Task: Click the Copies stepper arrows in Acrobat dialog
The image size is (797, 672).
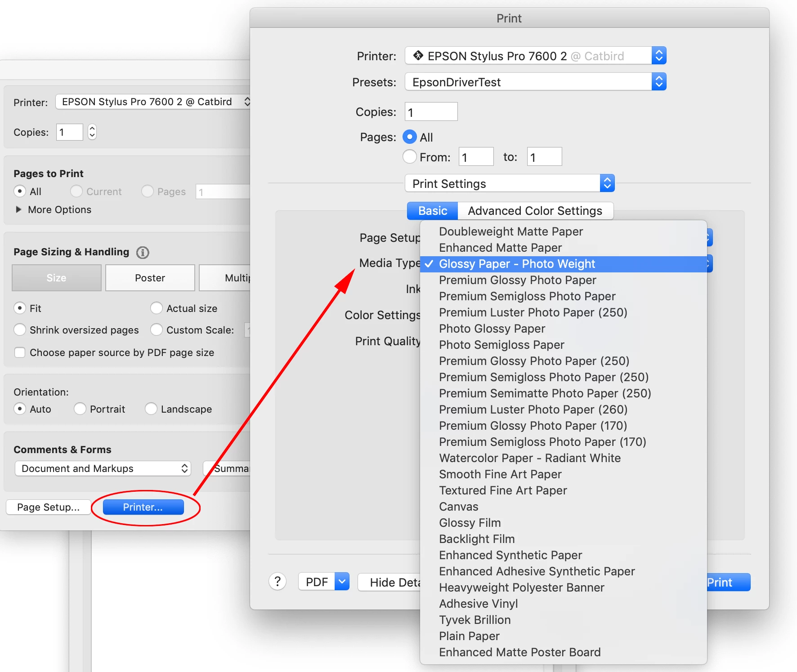Action: [x=92, y=132]
